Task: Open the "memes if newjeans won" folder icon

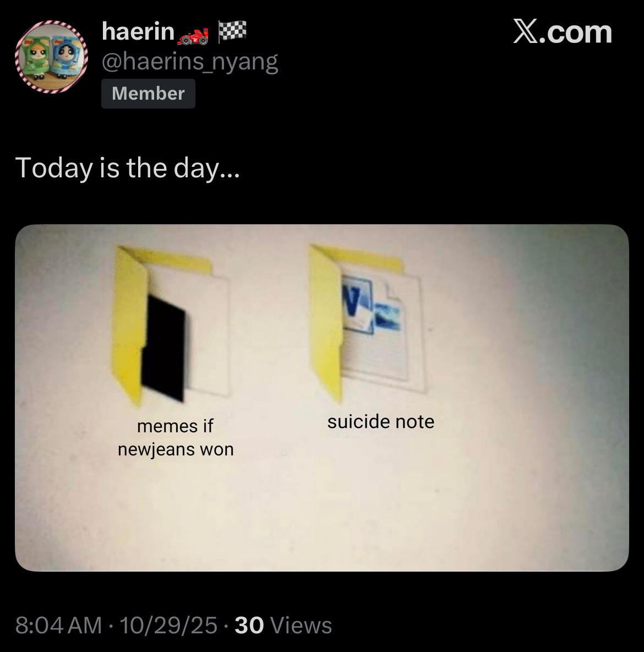Action: click(x=171, y=325)
